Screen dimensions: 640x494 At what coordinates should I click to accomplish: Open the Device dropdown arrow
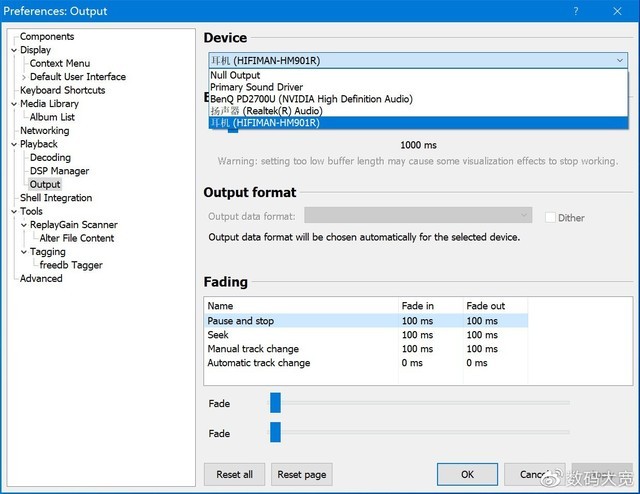coord(621,60)
